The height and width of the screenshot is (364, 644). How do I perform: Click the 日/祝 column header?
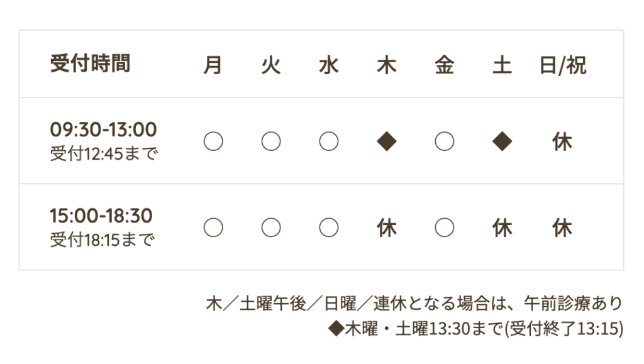562,65
